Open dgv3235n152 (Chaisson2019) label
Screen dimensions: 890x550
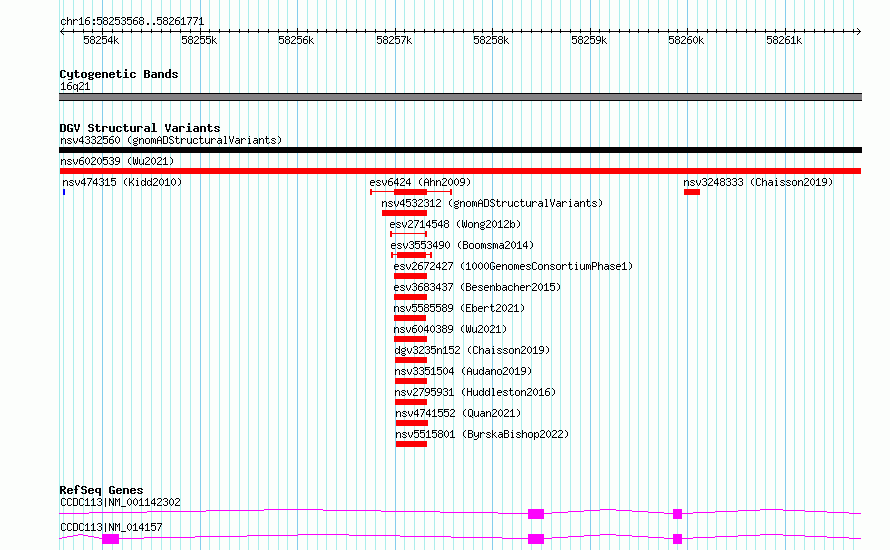472,350
